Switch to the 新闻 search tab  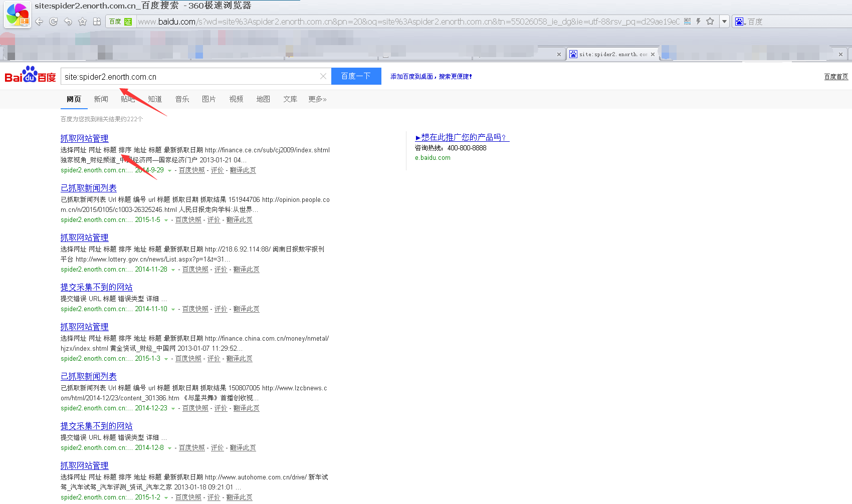pyautogui.click(x=101, y=99)
